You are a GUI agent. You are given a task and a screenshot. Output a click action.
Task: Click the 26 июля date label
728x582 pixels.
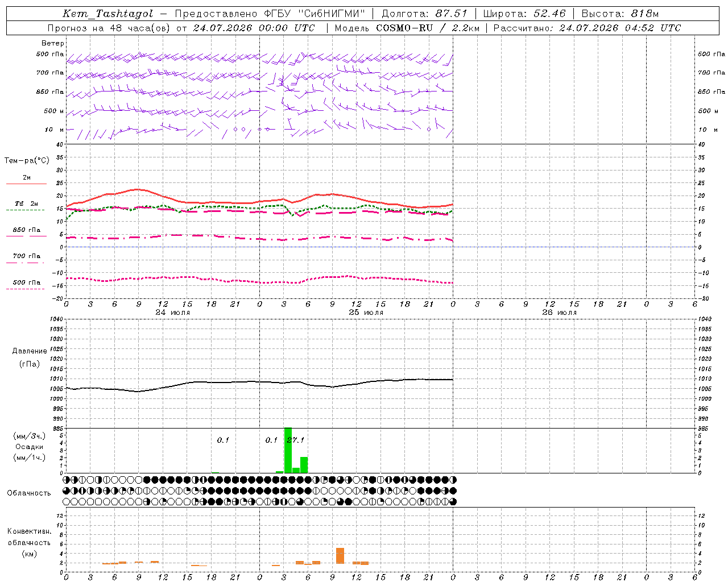[x=559, y=313]
